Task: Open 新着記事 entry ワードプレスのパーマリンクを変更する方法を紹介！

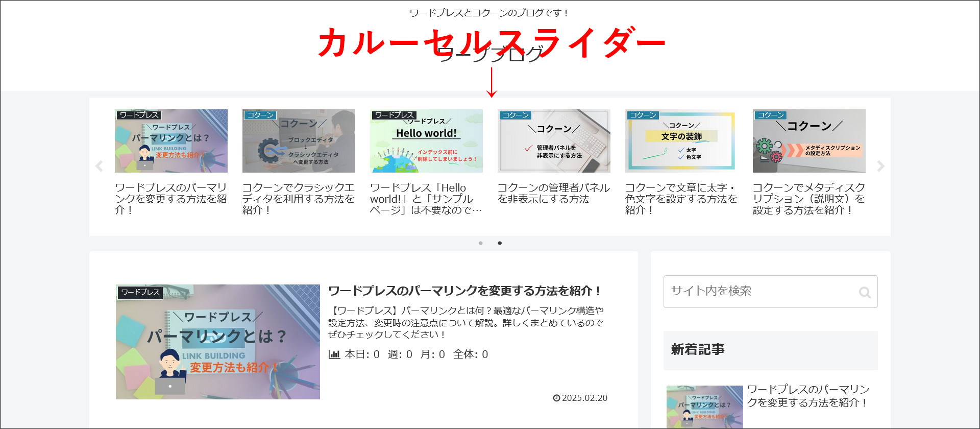Action: click(x=808, y=396)
